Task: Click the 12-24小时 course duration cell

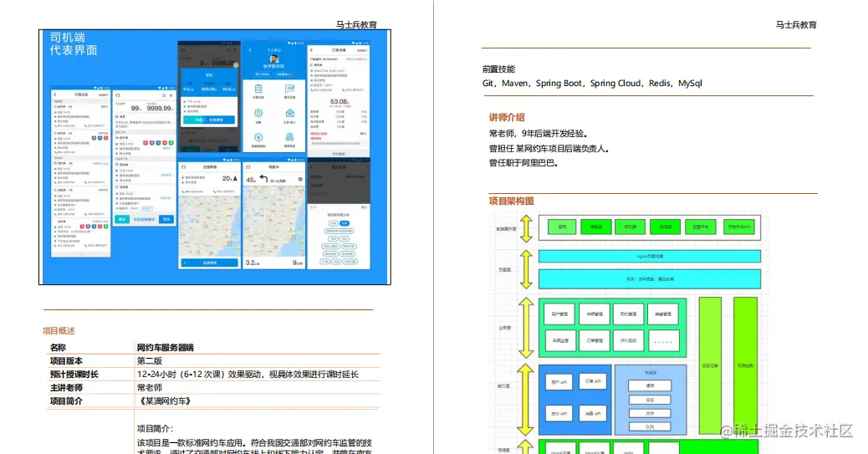Action: click(x=248, y=375)
